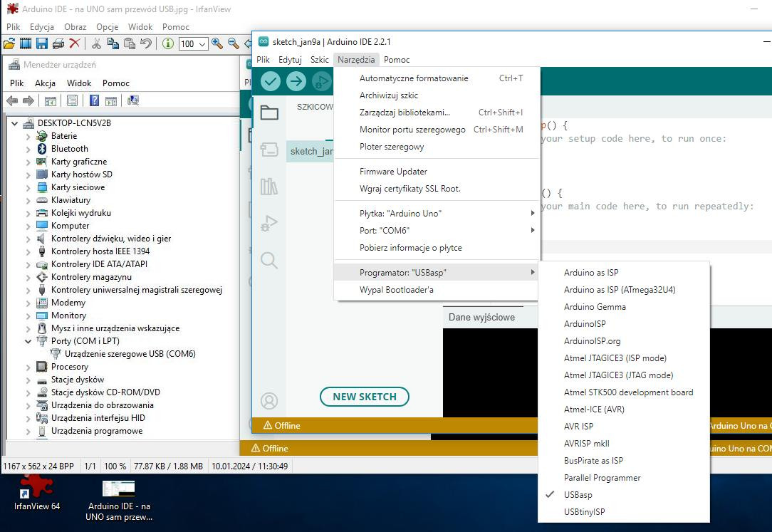Choose Arduino as ISP programmer

(592, 272)
